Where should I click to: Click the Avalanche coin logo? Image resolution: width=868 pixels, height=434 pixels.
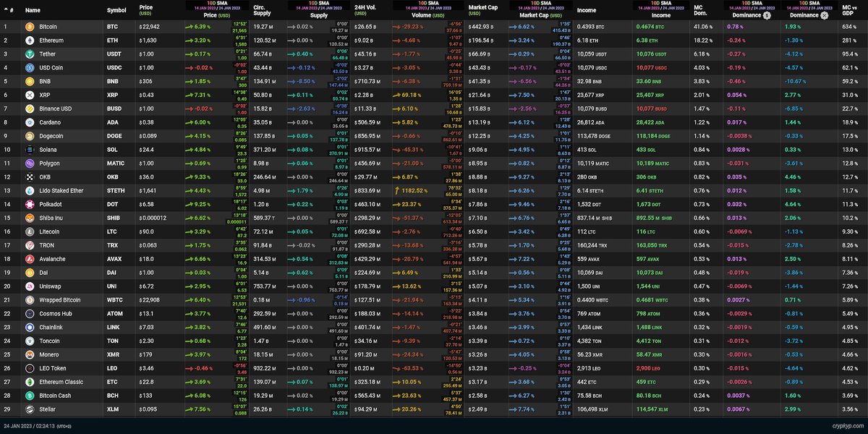(x=30, y=258)
